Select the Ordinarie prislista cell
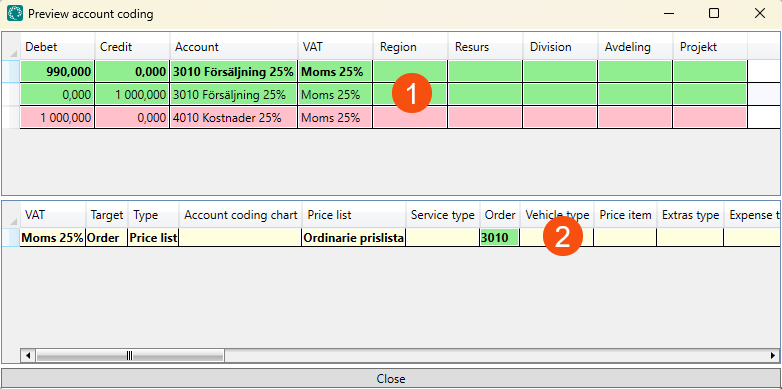The height and width of the screenshot is (389, 782). 354,238
